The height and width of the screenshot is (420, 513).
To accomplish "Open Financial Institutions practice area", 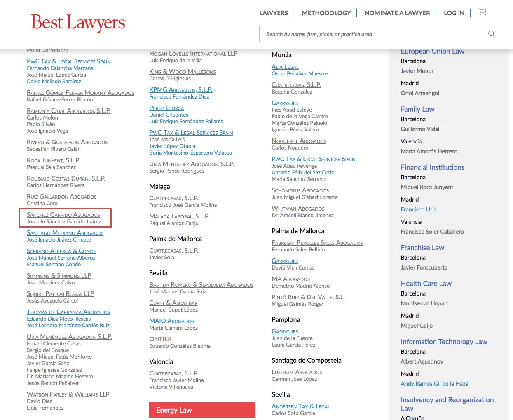I will 433,167.
